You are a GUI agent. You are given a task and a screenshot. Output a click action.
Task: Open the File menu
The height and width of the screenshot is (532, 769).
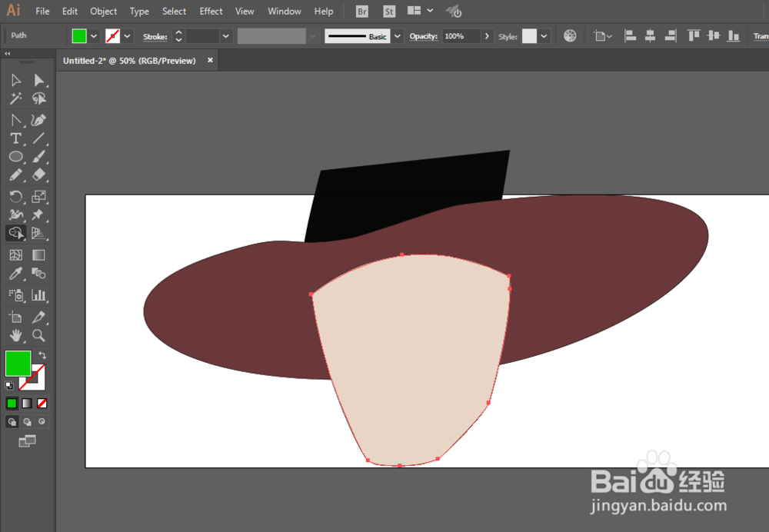tap(42, 11)
